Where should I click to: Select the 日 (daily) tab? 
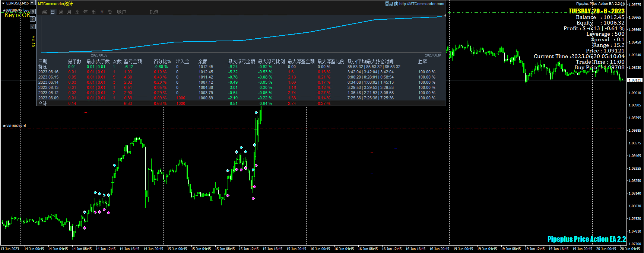click(53, 12)
